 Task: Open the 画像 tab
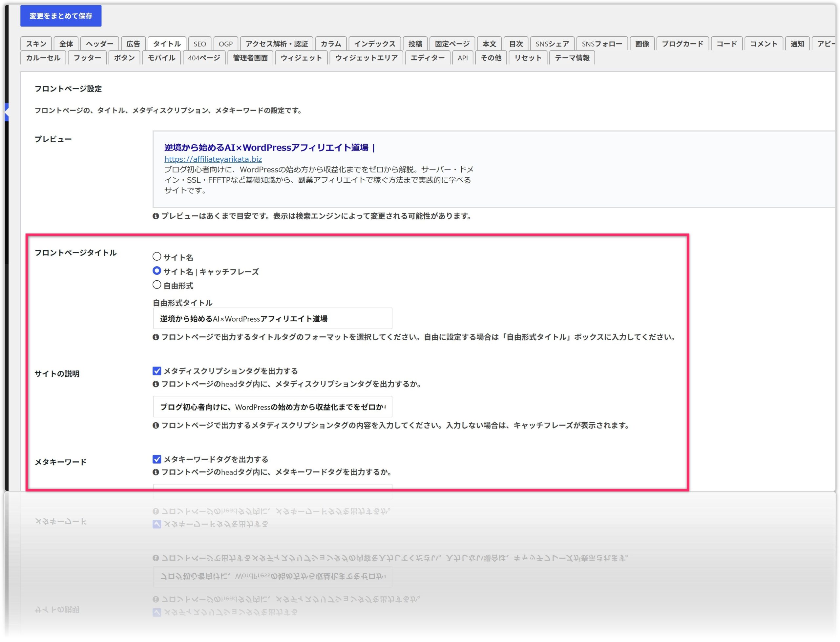click(x=642, y=44)
